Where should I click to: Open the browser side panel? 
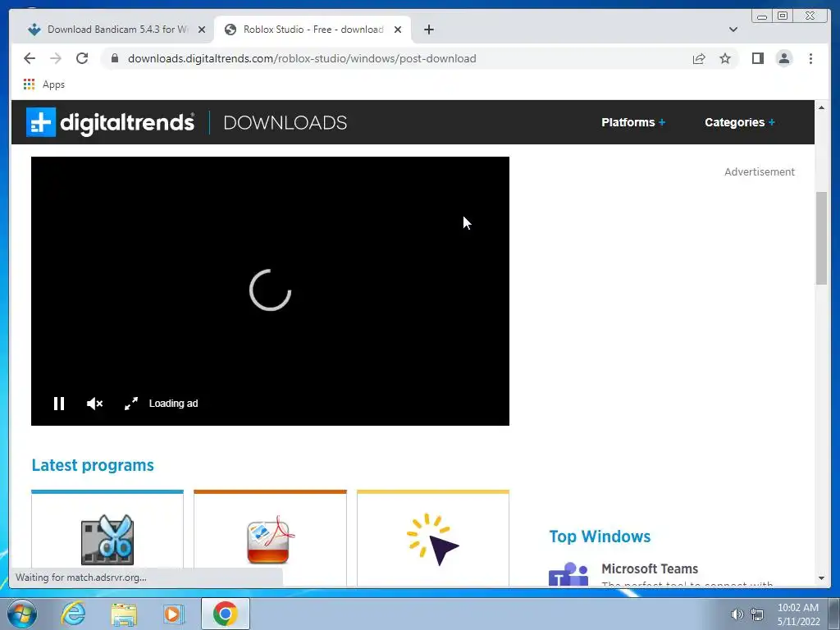757,58
